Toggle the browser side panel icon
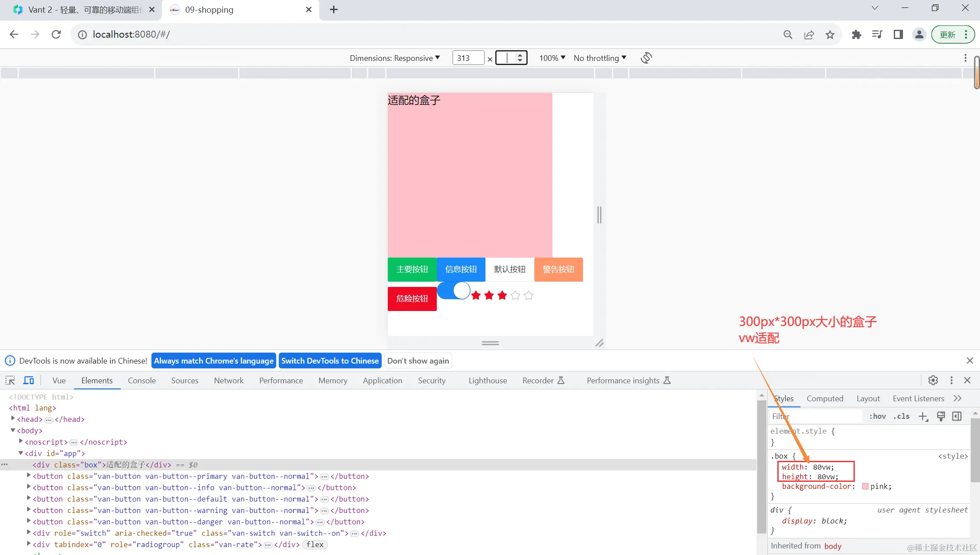 (x=898, y=35)
